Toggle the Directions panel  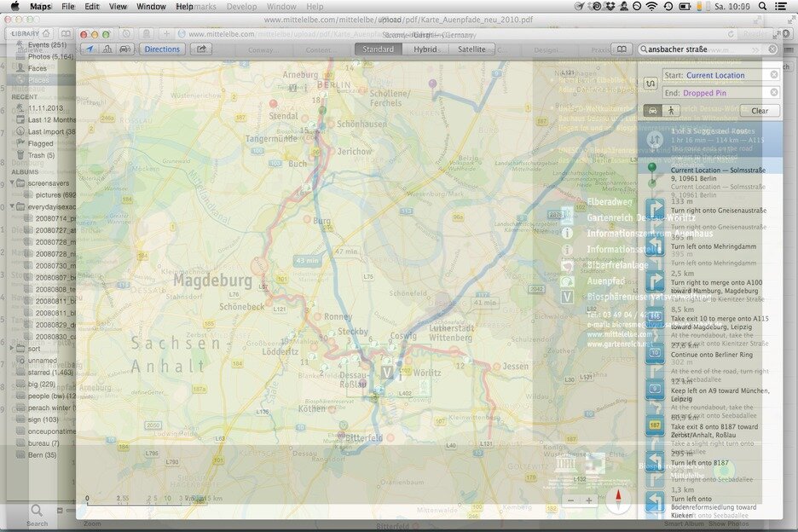(x=162, y=49)
